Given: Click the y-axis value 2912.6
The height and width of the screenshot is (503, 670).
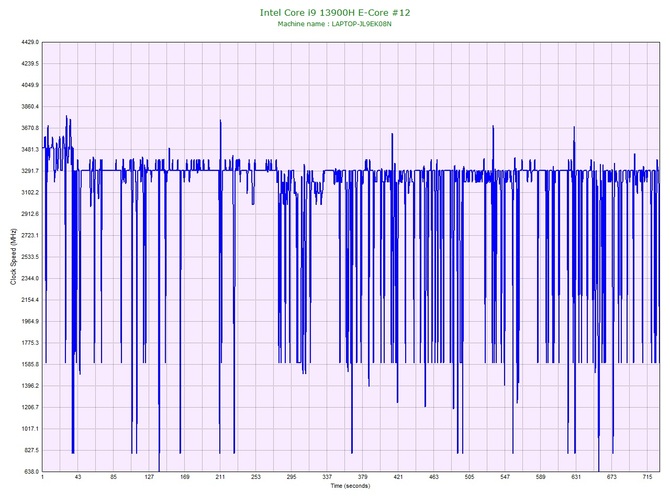Looking at the screenshot, I should coord(30,214).
